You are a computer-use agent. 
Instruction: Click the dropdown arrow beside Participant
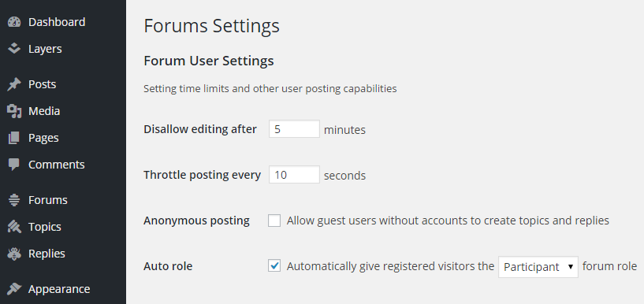point(570,267)
